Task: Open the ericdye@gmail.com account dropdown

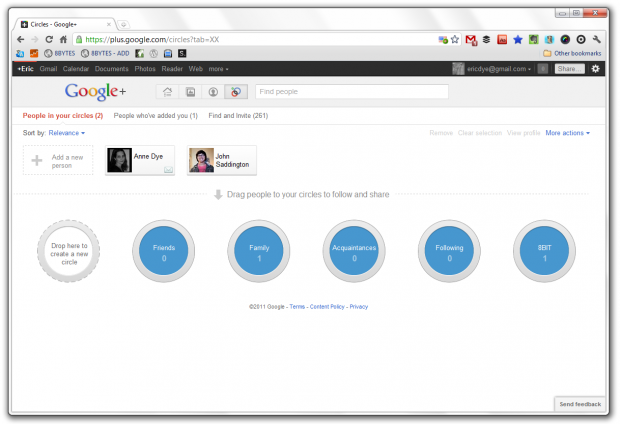Action: point(499,69)
